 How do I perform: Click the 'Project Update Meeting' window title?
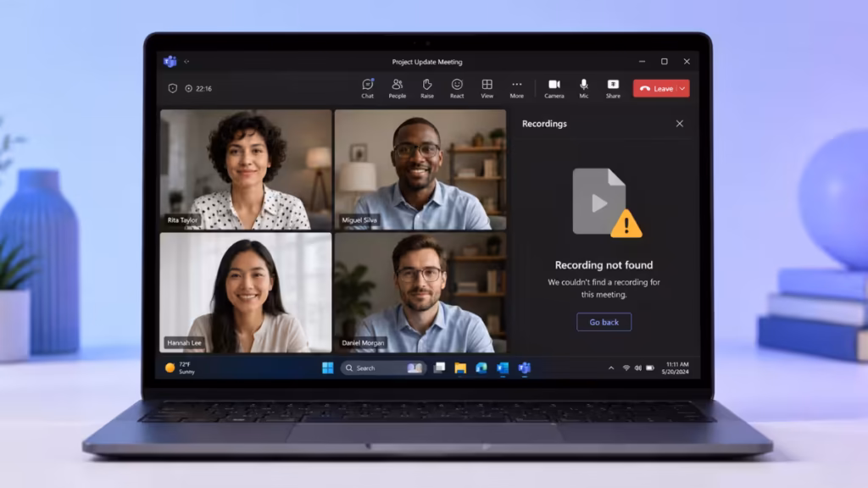click(427, 62)
